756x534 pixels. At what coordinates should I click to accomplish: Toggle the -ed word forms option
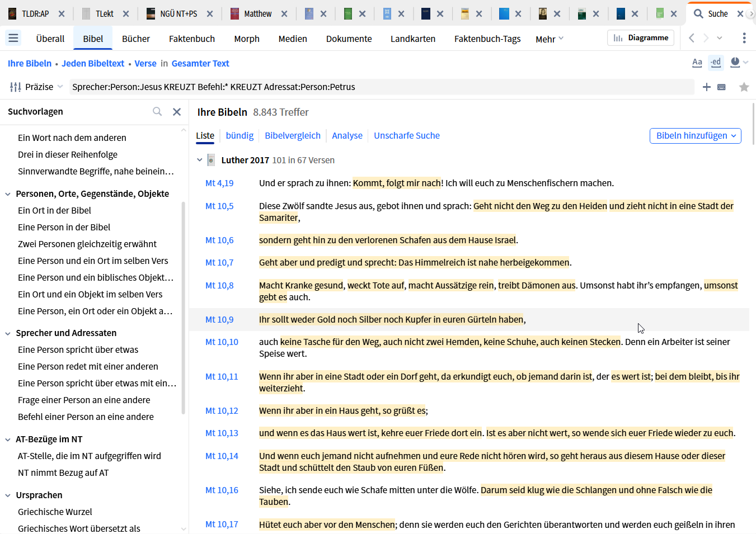pyautogui.click(x=716, y=62)
